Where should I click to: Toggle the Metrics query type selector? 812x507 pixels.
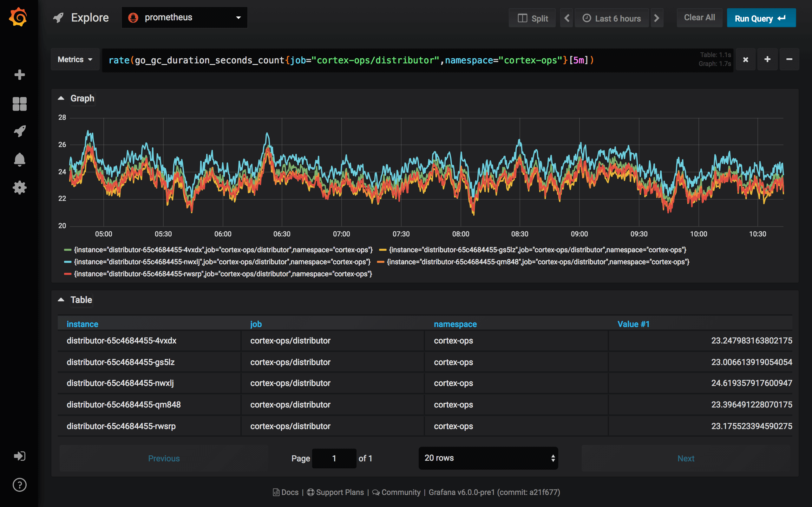click(74, 59)
